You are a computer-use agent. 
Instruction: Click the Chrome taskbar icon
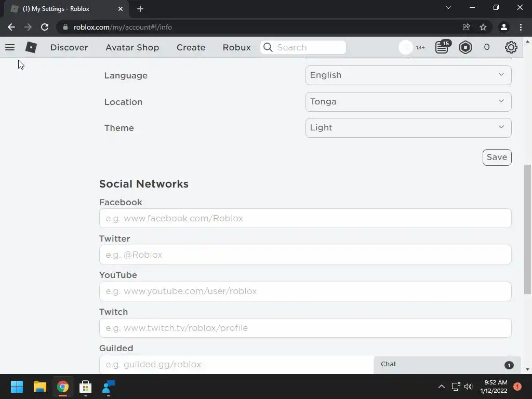(x=63, y=387)
